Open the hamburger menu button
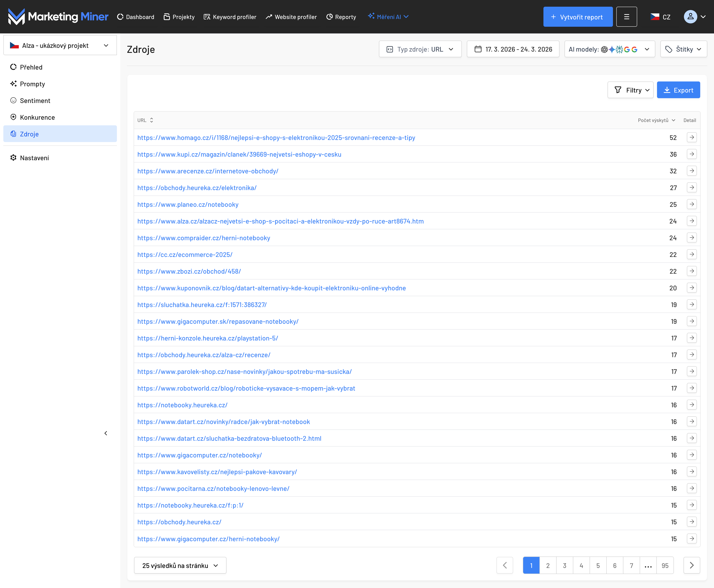Image resolution: width=714 pixels, height=588 pixels. pos(626,17)
